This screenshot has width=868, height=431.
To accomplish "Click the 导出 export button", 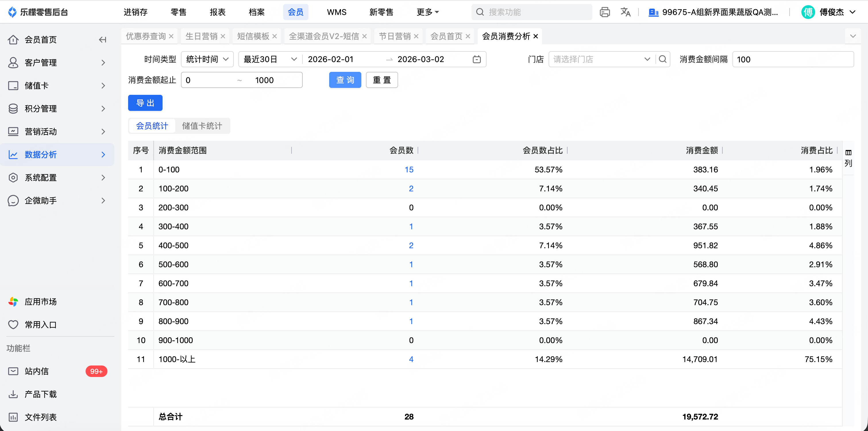I will pyautogui.click(x=145, y=103).
